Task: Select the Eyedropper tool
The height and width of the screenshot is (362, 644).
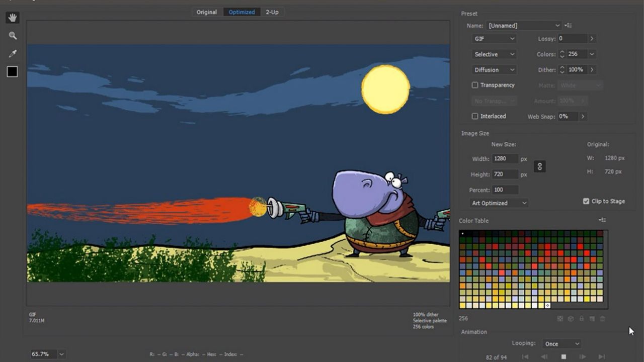Action: [12, 53]
